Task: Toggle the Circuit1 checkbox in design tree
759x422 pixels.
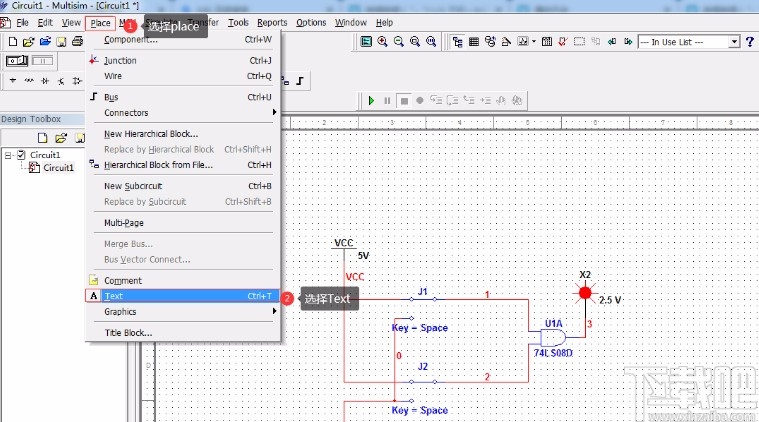Action: pyautogui.click(x=21, y=155)
